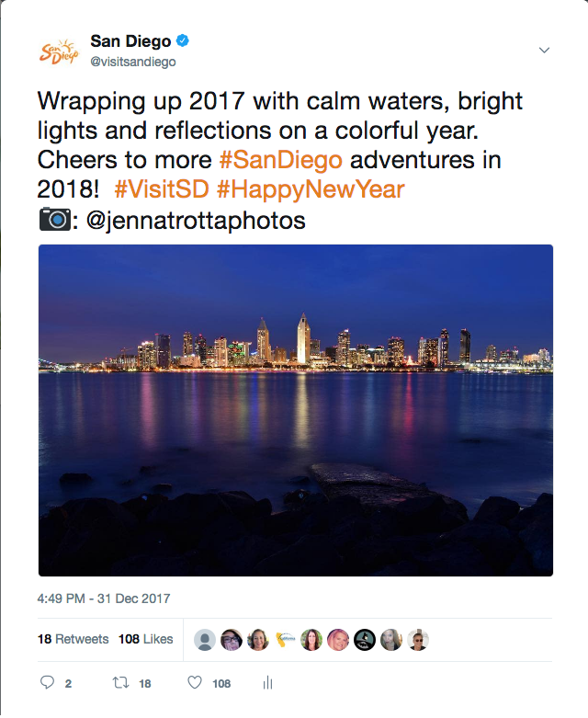This screenshot has width=588, height=718.
Task: Open the #SanDiego hashtag
Action: tap(281, 160)
